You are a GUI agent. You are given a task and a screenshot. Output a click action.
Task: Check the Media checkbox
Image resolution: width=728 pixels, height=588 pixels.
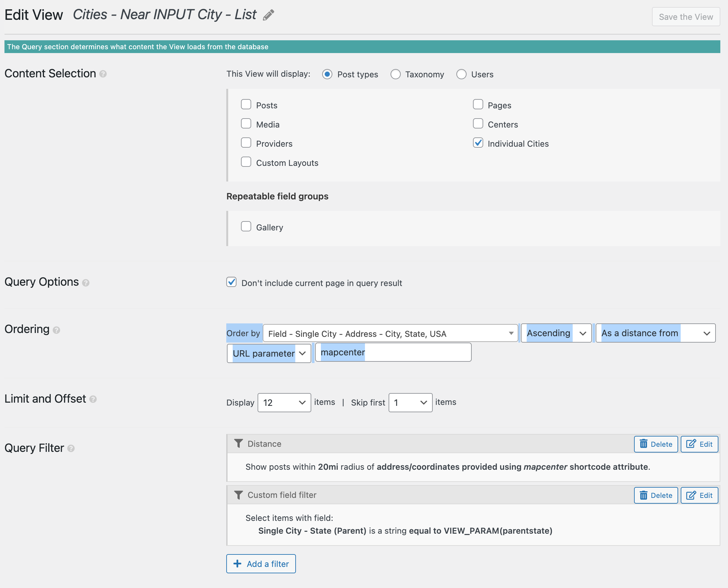click(x=246, y=124)
